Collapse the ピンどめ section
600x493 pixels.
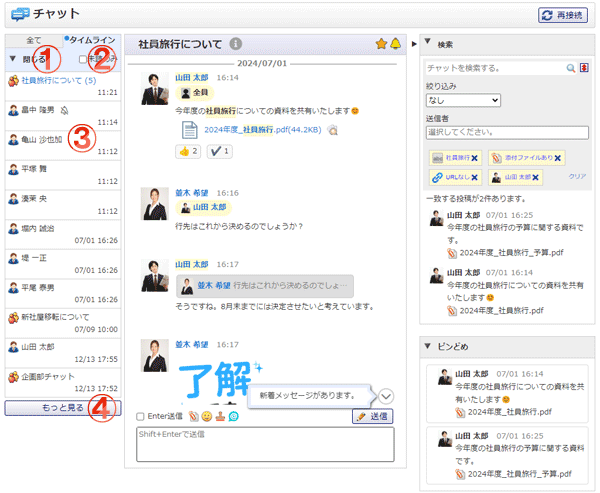pos(428,346)
